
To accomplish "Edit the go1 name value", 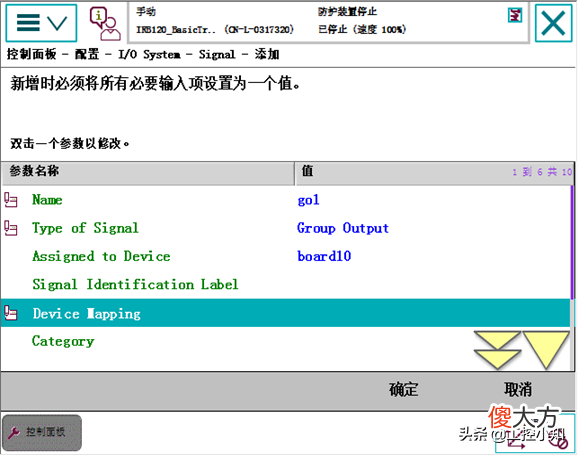I will click(x=308, y=200).
